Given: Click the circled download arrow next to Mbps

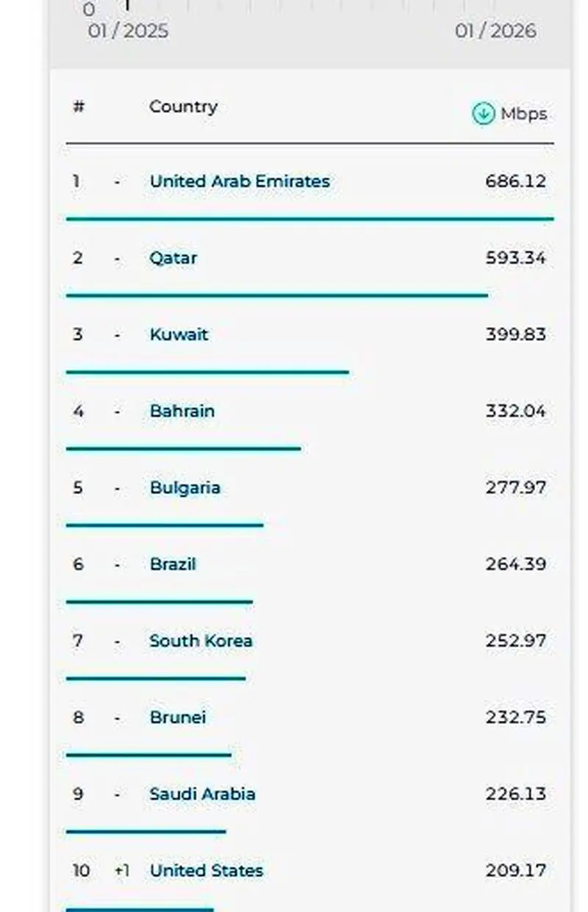Looking at the screenshot, I should coord(483,114).
